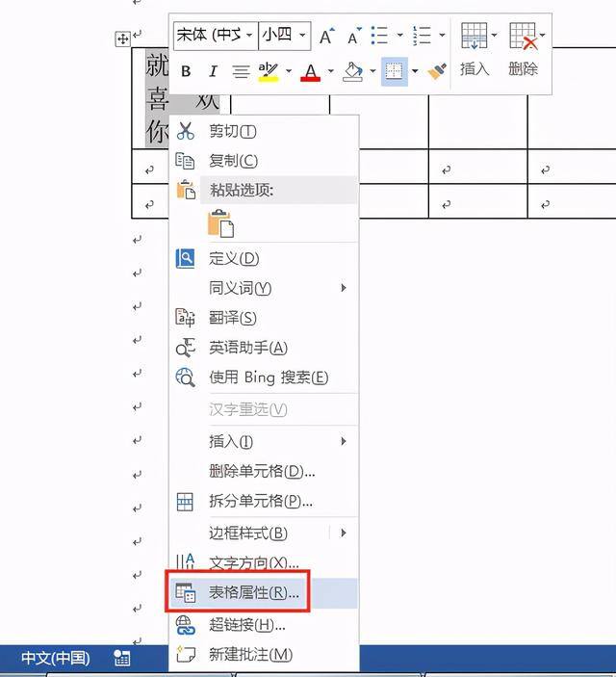Open the borders dropdown arrow

[415, 71]
